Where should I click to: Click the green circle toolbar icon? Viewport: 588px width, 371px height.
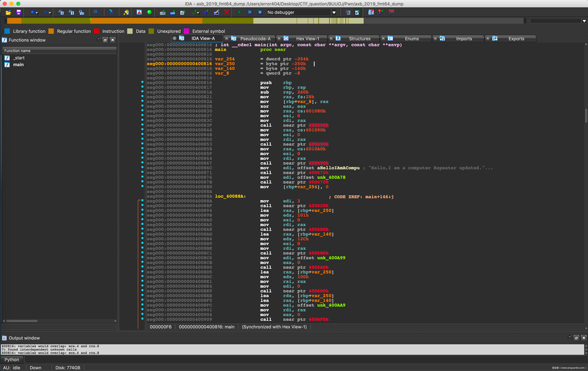point(149,12)
